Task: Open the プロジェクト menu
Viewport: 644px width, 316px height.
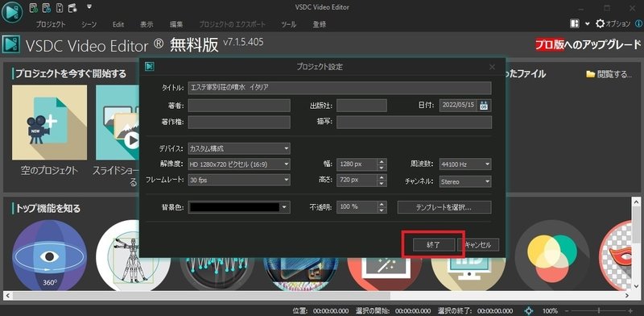Action: pyautogui.click(x=51, y=24)
